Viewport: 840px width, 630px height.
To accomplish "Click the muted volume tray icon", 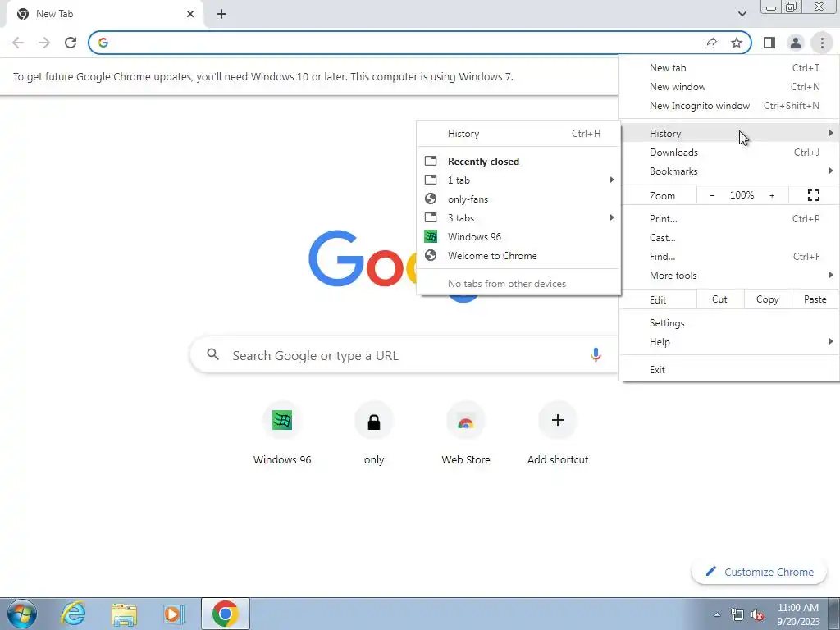I will click(757, 614).
